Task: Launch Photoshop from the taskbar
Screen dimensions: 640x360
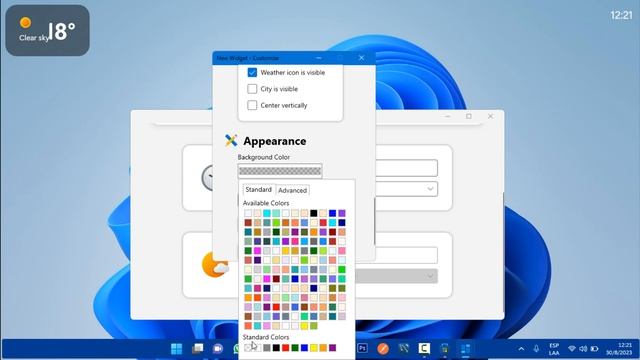Action: (362, 348)
